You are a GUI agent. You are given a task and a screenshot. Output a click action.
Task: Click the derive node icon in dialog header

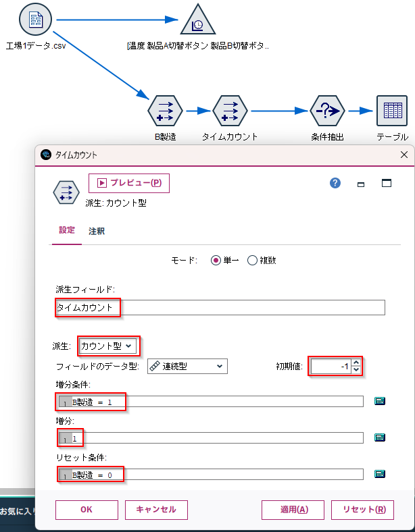[66, 192]
